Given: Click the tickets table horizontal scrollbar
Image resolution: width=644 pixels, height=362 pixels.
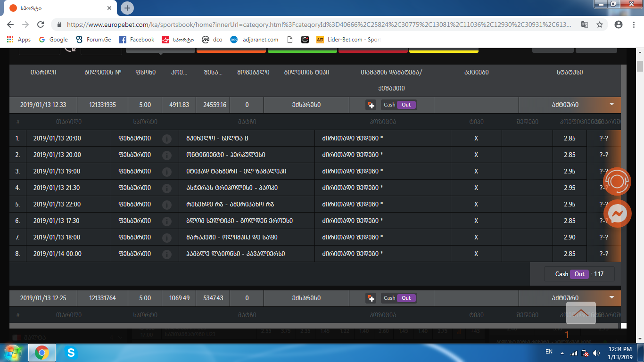Looking at the screenshot, I should (314, 326).
